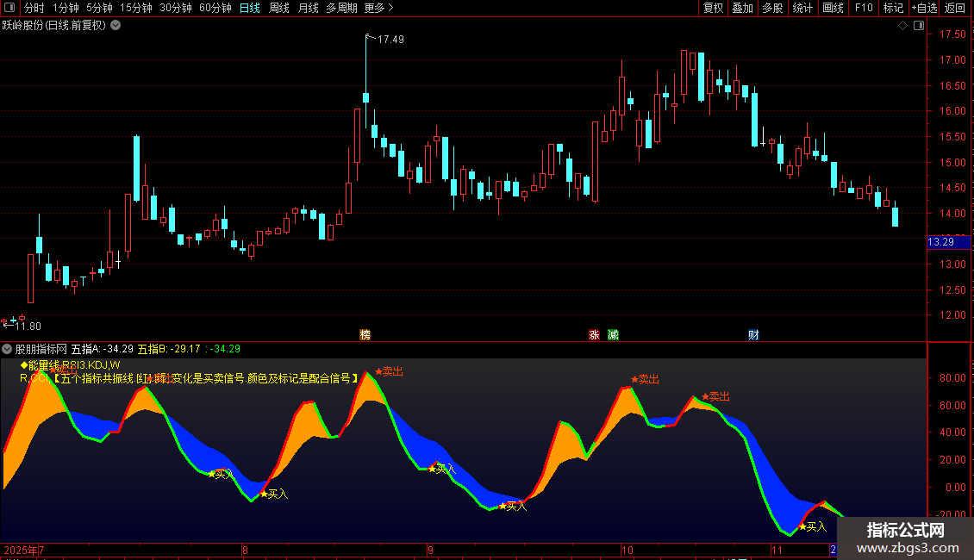Click the 五指A value -34.29
This screenshot has height=560, width=974.
pos(118,349)
